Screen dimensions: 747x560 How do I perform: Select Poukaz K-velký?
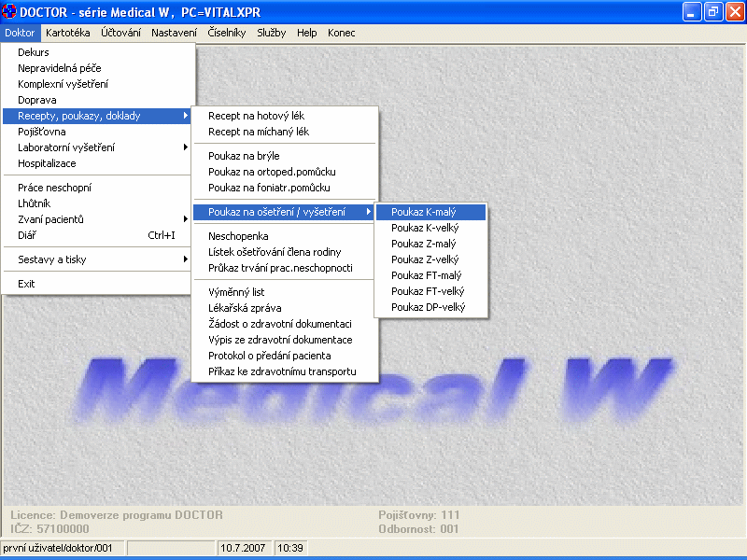430,228
